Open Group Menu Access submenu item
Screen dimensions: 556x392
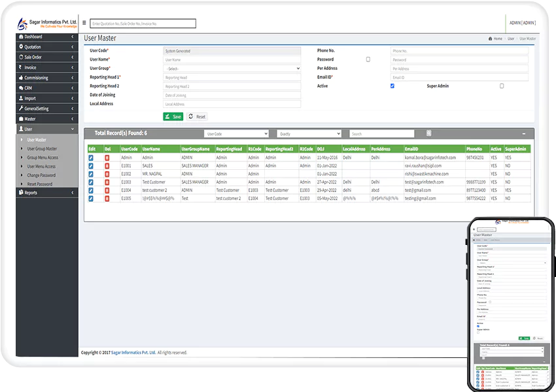click(x=43, y=157)
